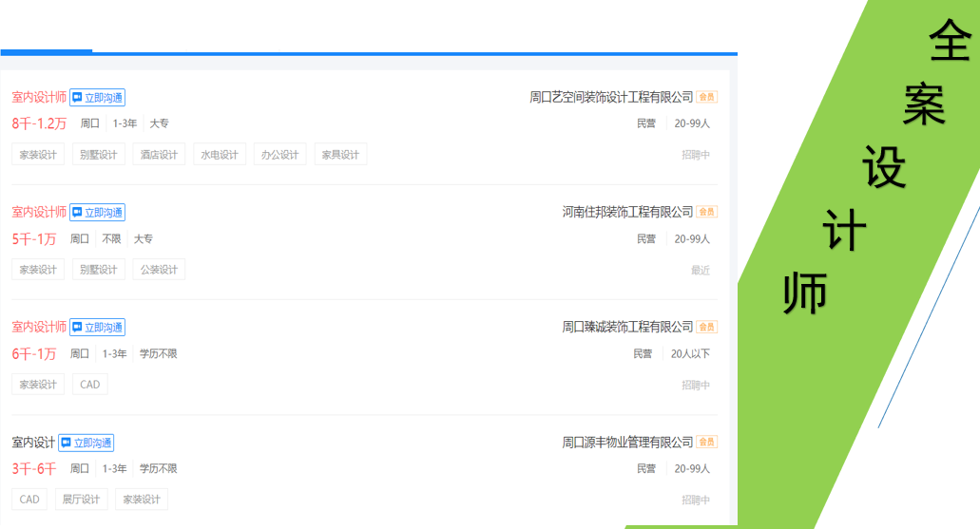This screenshot has height=529, width=980.
Task: Open company 周口源丰物业管理有限公司
Action: (x=627, y=443)
